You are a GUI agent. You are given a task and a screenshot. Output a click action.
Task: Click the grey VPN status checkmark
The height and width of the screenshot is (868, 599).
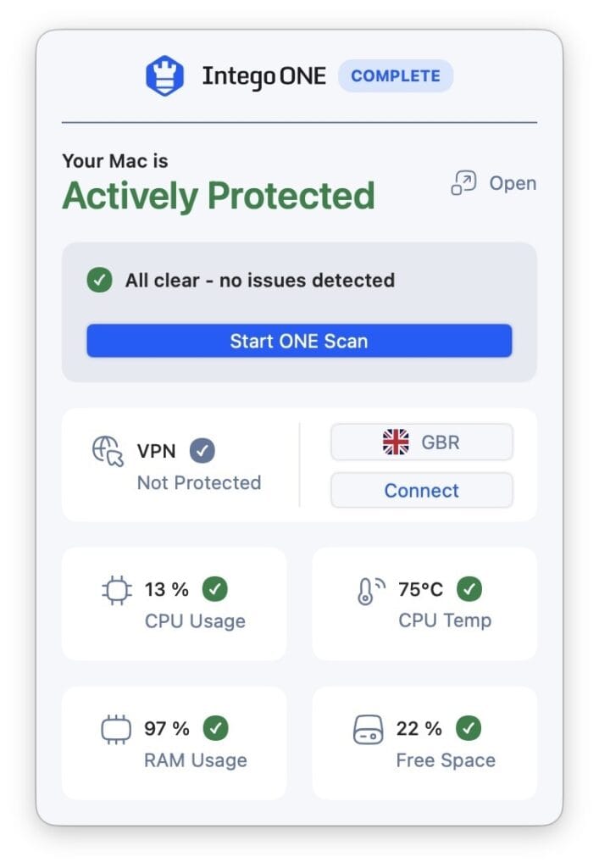(202, 450)
